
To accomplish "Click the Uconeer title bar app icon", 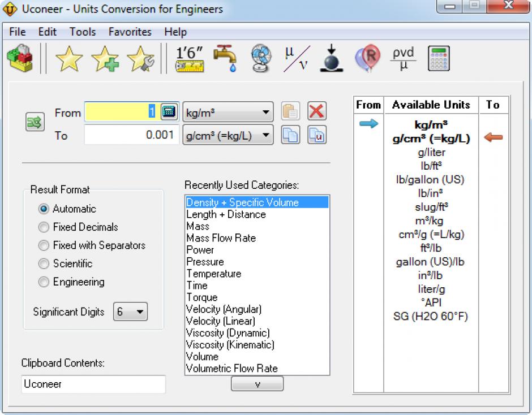I will [10, 9].
